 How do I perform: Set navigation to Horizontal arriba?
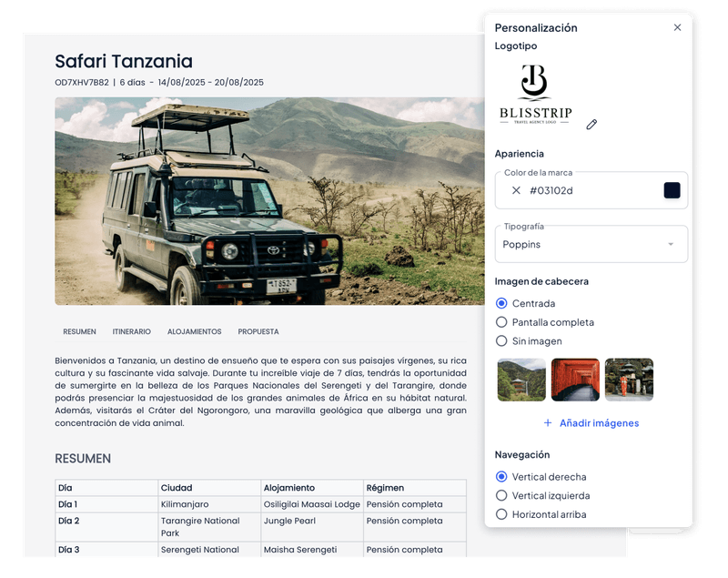pos(500,514)
